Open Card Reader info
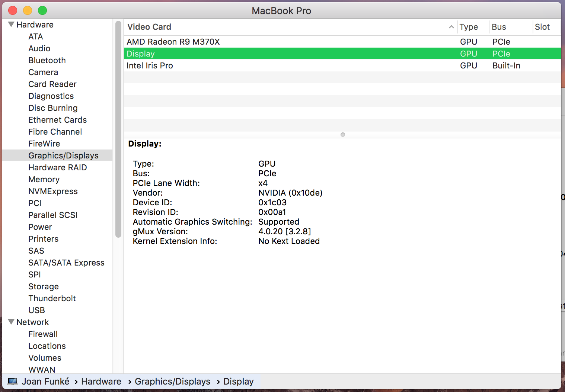Viewport: 565px width, 392px height. 52,84
